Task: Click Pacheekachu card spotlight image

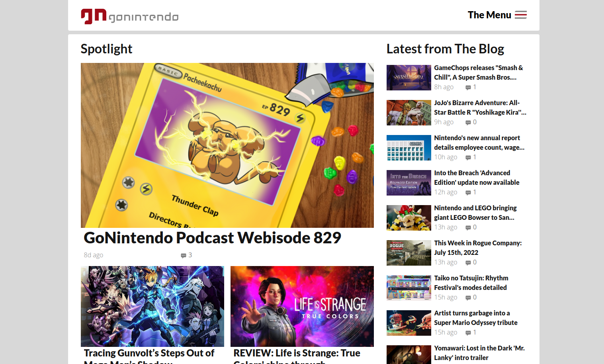Action: 227,145
